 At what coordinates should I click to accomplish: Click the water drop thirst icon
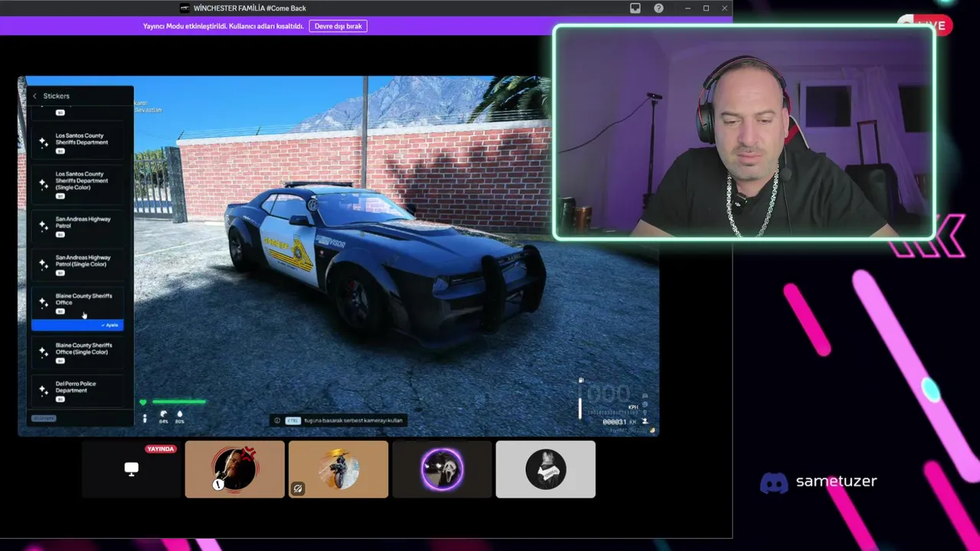pos(180,415)
